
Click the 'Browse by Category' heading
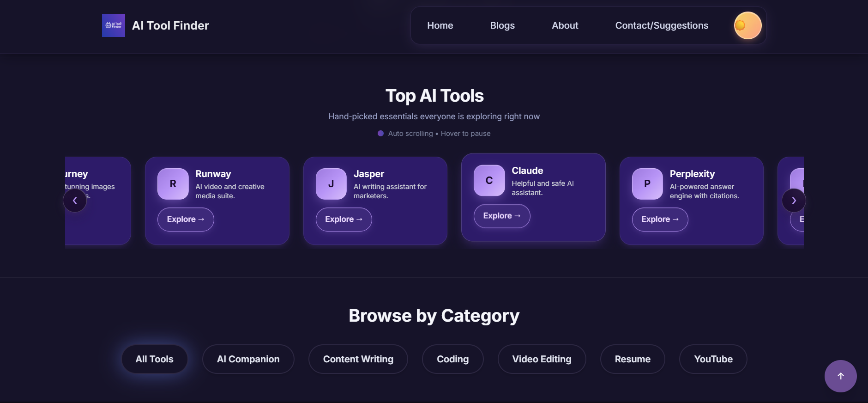(434, 316)
